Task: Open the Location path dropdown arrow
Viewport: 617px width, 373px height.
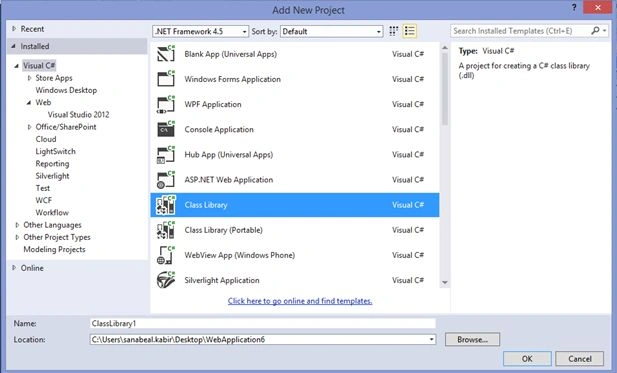Action: point(431,340)
